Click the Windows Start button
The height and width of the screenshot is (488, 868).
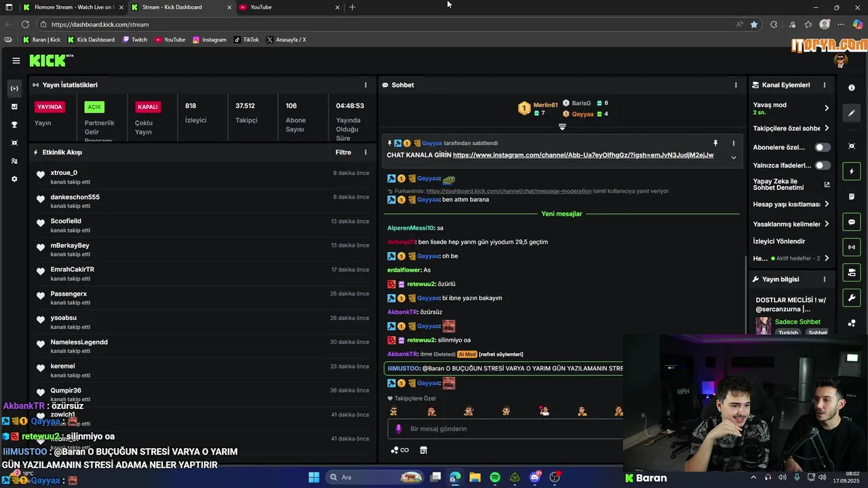point(314,477)
